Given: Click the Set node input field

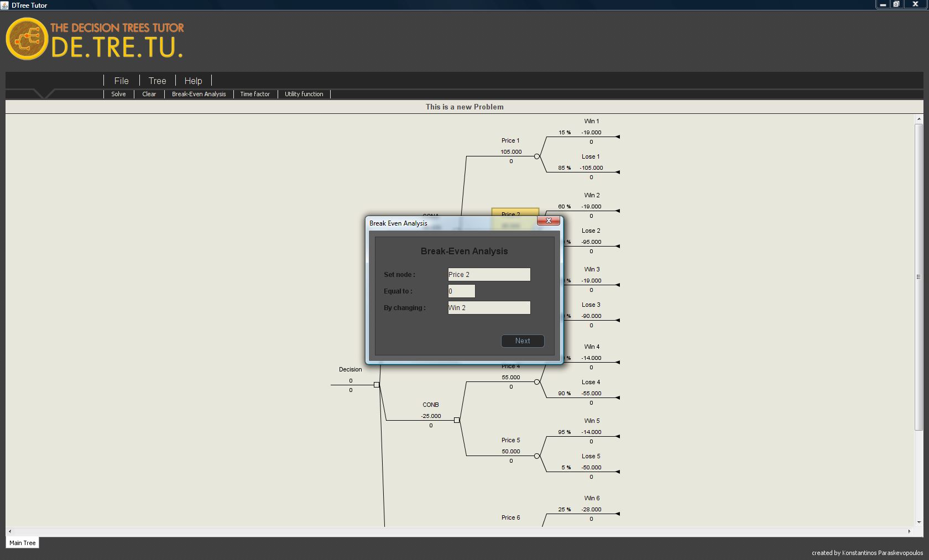Looking at the screenshot, I should click(x=489, y=275).
